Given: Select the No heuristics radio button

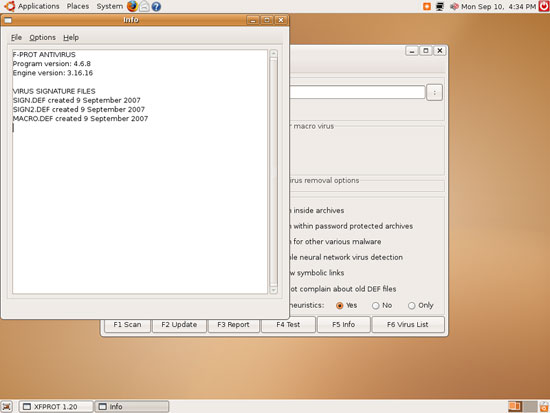Looking at the screenshot, I should click(375, 305).
